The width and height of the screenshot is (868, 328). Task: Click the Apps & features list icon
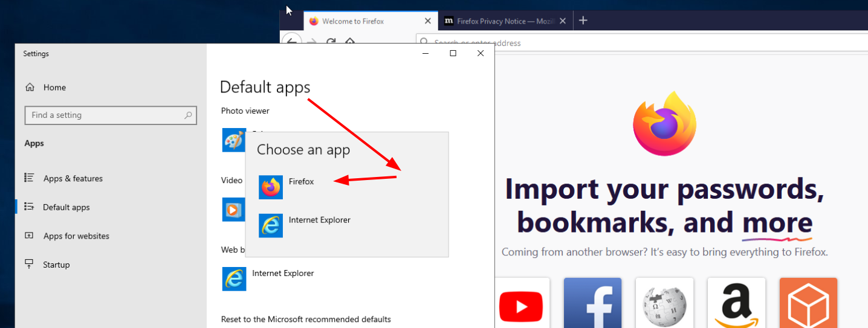coord(29,178)
